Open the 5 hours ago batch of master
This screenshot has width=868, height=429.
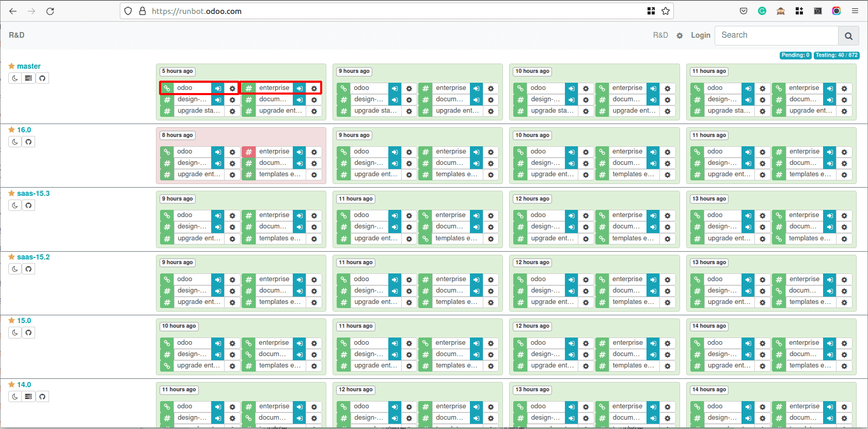(177, 71)
